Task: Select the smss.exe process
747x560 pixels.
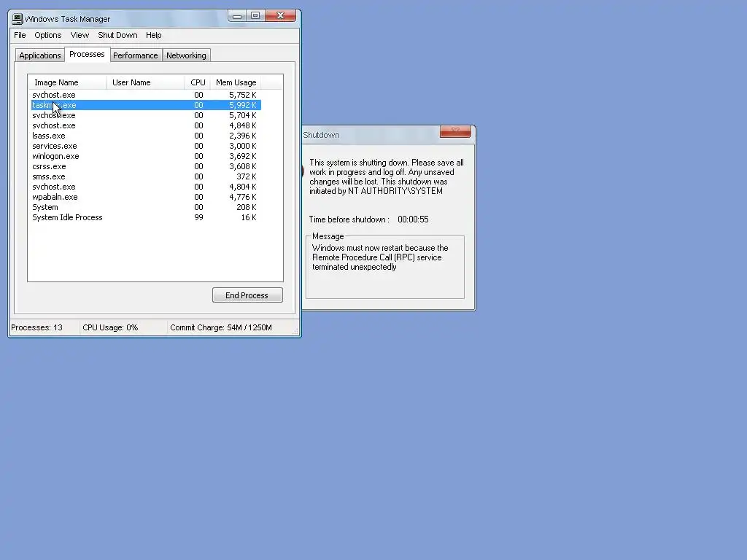Action: (x=146, y=176)
